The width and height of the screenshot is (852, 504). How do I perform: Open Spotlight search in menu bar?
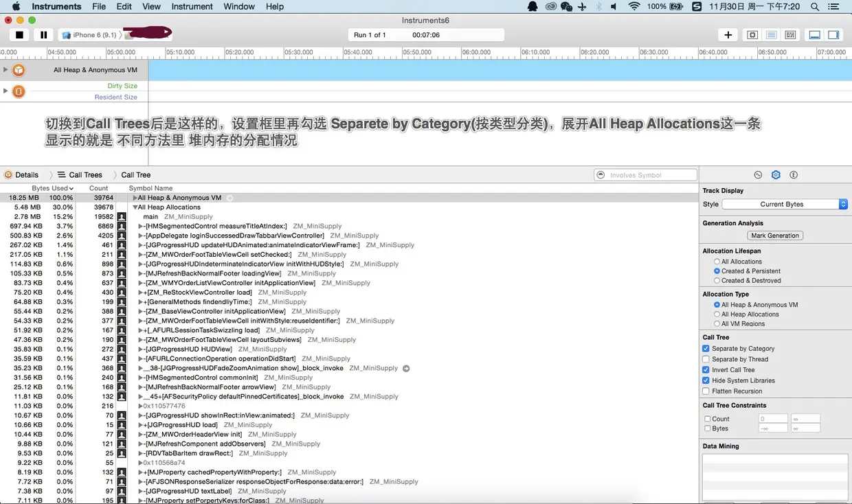point(815,6)
